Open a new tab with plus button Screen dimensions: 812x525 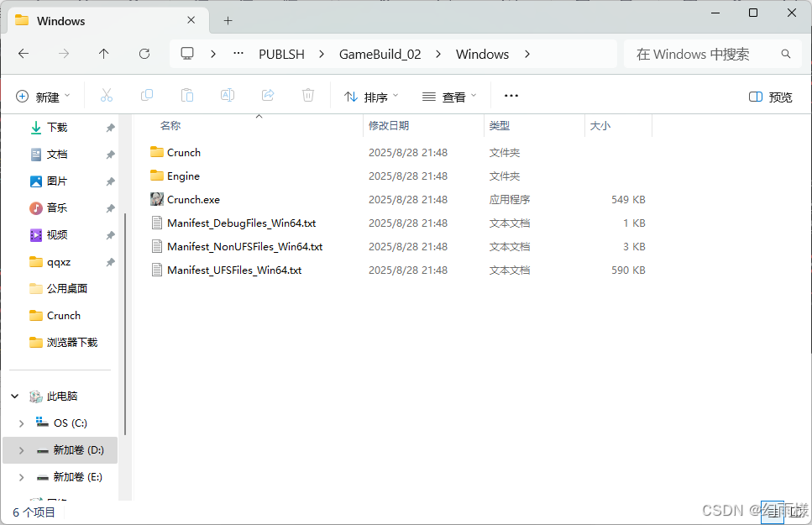pos(228,21)
